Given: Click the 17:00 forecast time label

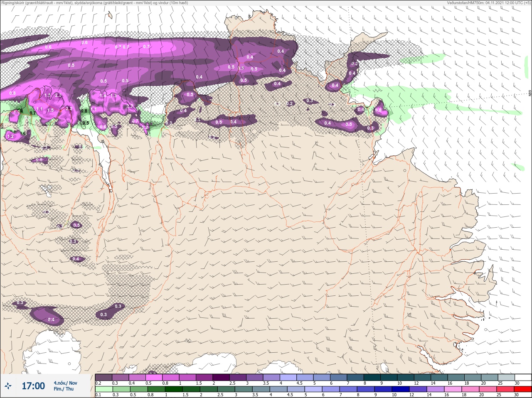Looking at the screenshot, I should (x=33, y=386).
